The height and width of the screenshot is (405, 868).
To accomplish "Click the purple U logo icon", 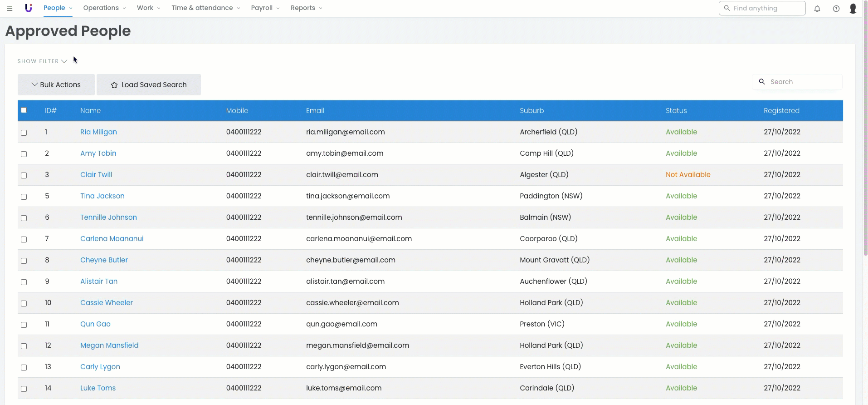I will [x=29, y=8].
